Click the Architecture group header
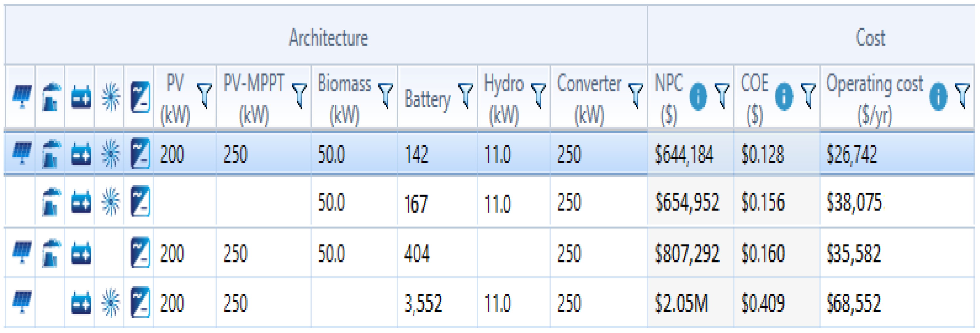This screenshot has width=980, height=333. click(328, 37)
